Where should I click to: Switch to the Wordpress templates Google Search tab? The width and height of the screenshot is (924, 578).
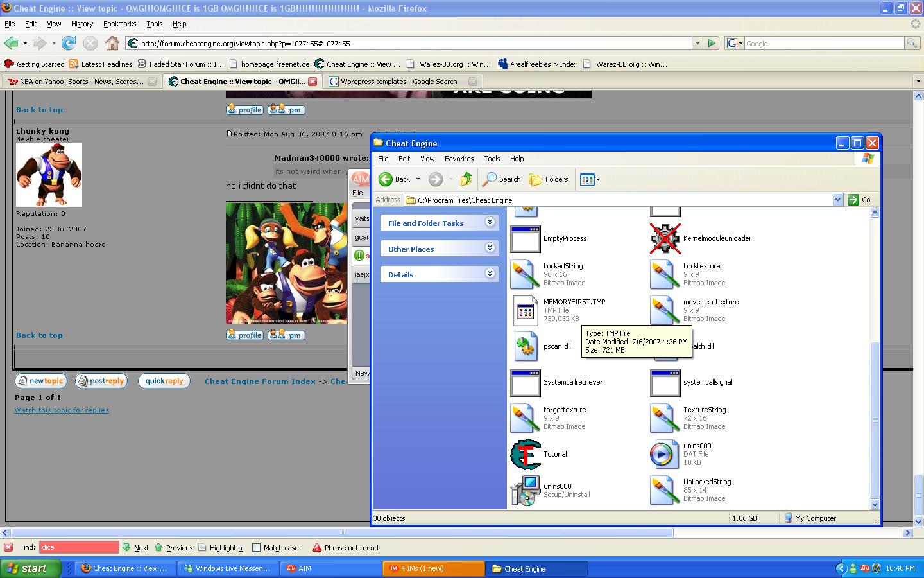(x=398, y=82)
